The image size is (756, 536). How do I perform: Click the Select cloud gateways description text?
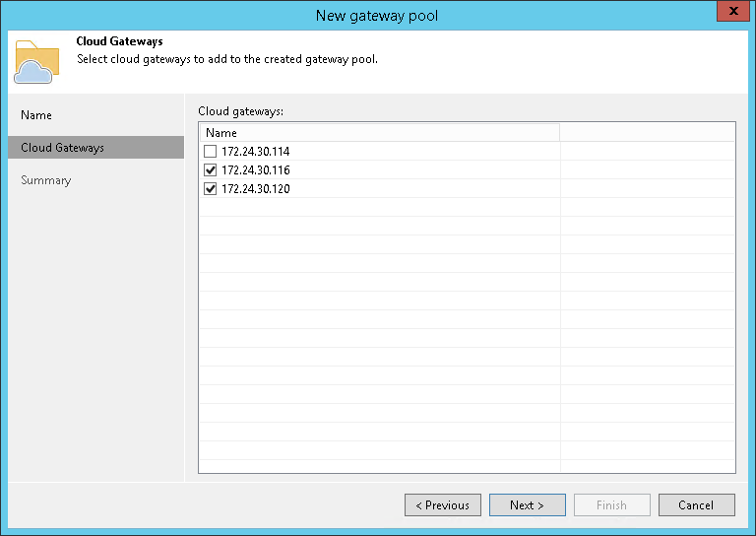pyautogui.click(x=227, y=59)
